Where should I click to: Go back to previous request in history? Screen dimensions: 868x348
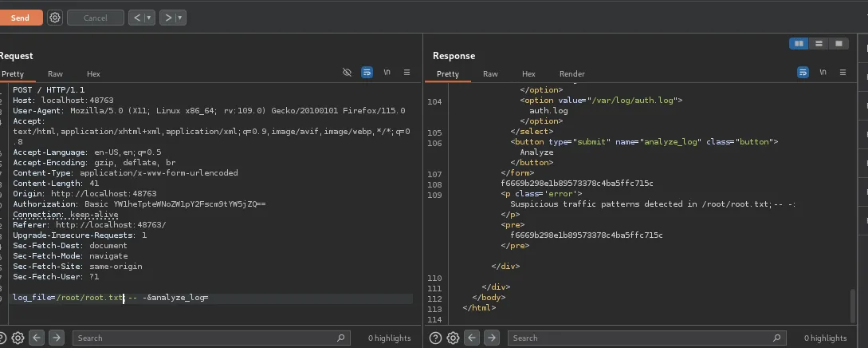point(137,18)
